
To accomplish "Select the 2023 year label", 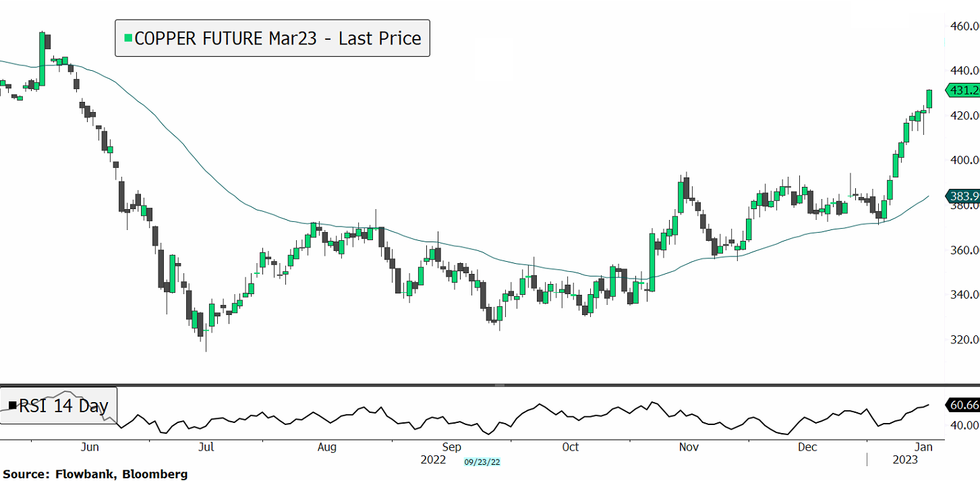I will click(x=904, y=460).
